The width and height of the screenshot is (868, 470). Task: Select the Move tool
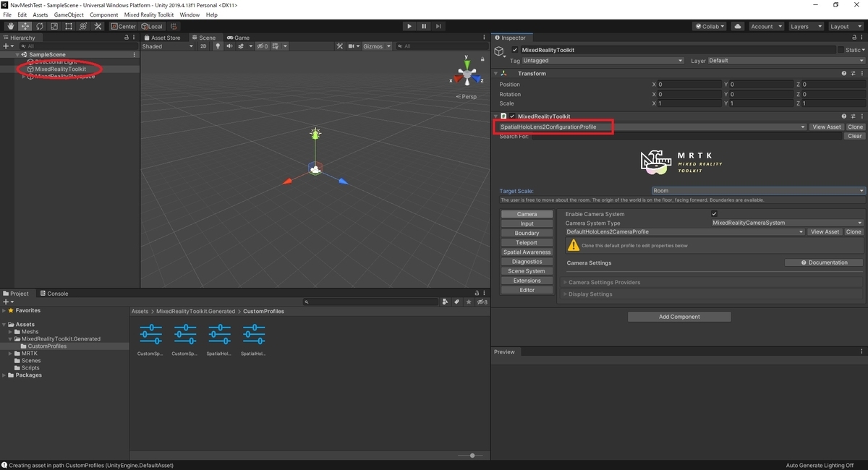point(25,26)
